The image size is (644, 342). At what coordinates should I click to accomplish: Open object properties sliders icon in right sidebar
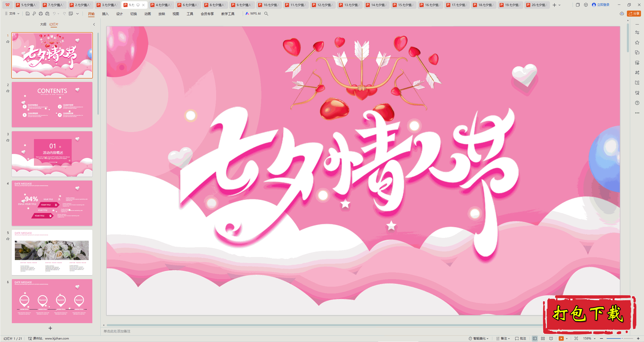[x=637, y=32]
